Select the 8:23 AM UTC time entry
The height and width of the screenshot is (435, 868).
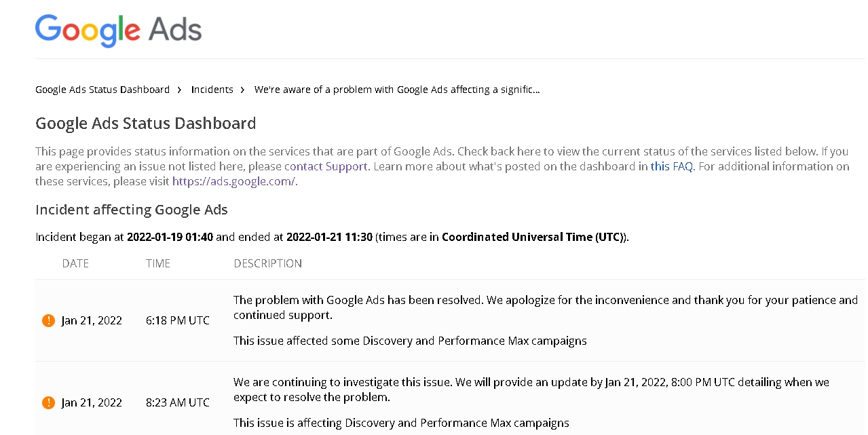(178, 402)
